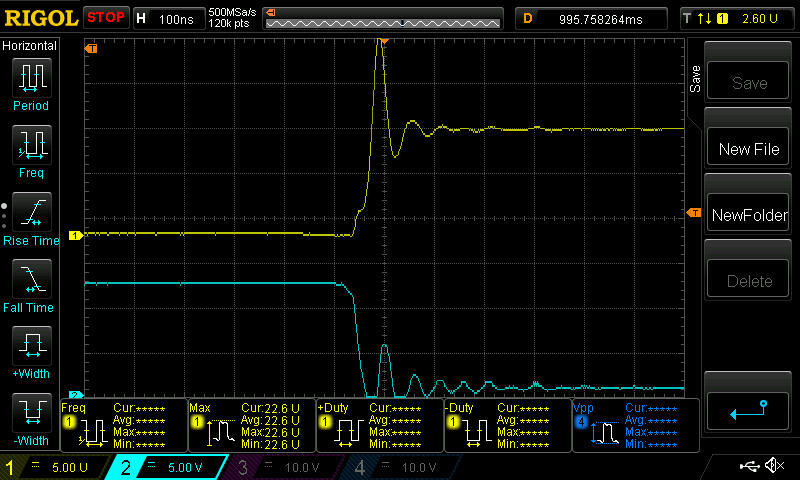Click the Delete button
This screenshot has width=800, height=480.
748,279
